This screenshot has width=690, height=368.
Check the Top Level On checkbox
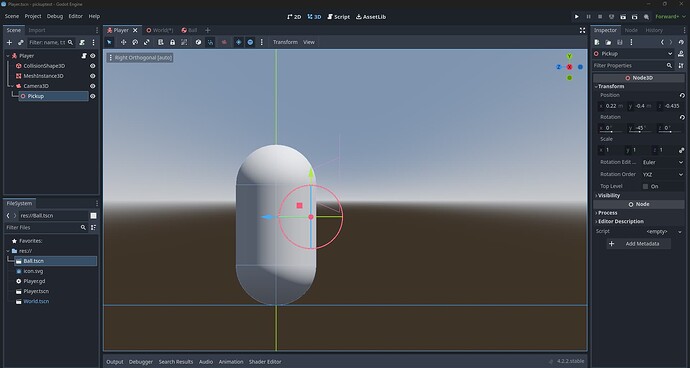tap(646, 187)
